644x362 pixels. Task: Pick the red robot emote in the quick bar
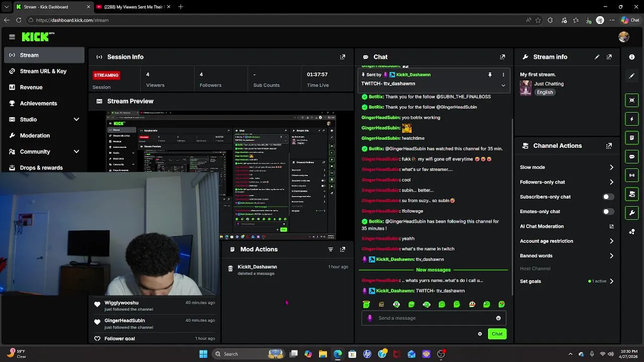pyautogui.click(x=472, y=304)
